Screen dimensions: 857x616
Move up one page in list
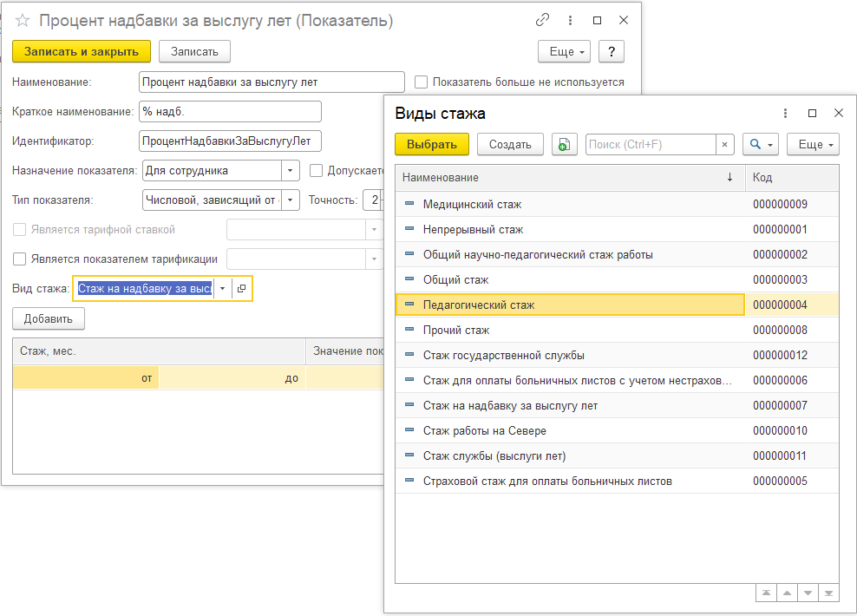pos(787,593)
